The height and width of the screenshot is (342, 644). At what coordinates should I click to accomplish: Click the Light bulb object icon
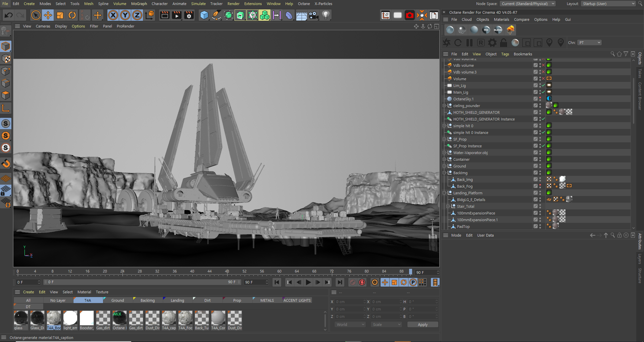pos(326,15)
